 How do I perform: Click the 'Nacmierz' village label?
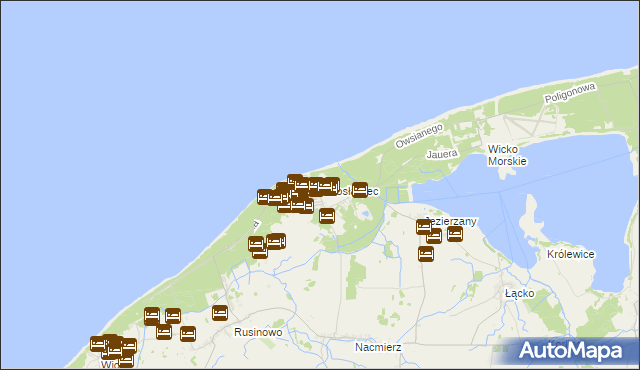coord(378,347)
